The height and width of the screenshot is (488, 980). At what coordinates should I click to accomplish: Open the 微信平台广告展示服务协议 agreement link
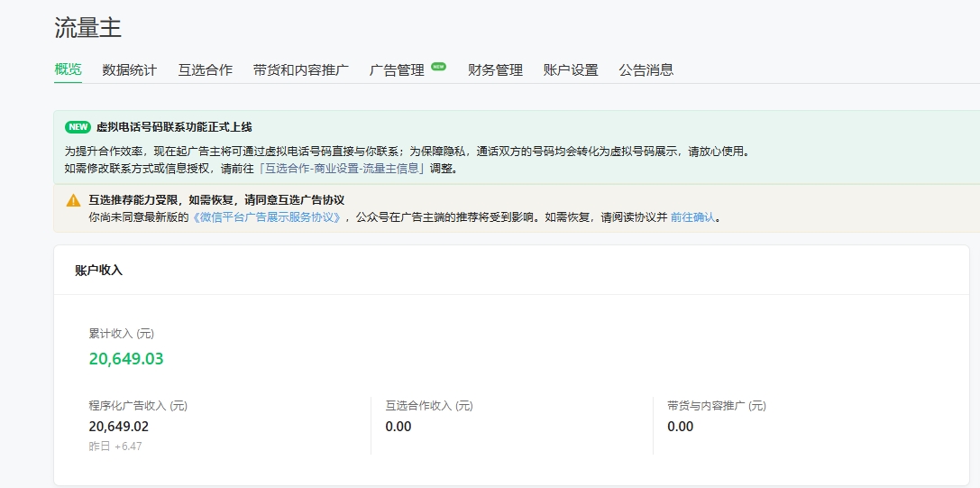(x=267, y=217)
